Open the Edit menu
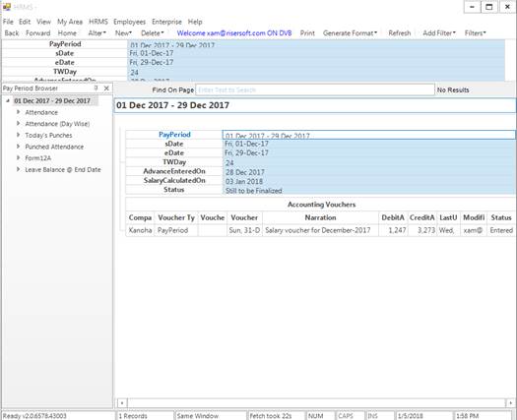The image size is (517, 420). [25, 22]
